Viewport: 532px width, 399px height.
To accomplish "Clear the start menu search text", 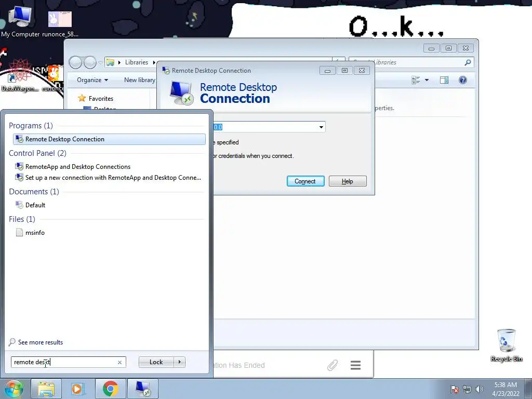I will pos(119,362).
